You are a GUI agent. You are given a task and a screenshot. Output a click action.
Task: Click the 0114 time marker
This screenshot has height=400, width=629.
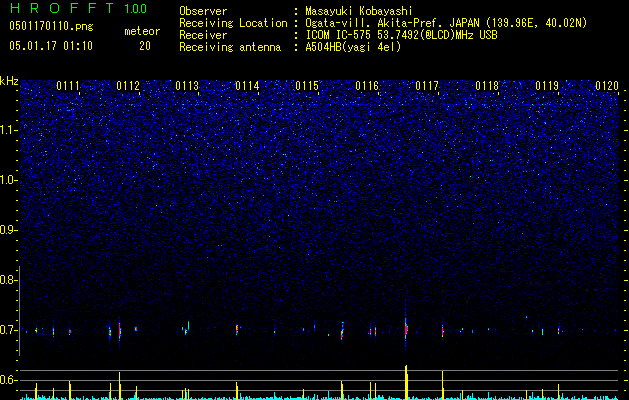click(247, 86)
